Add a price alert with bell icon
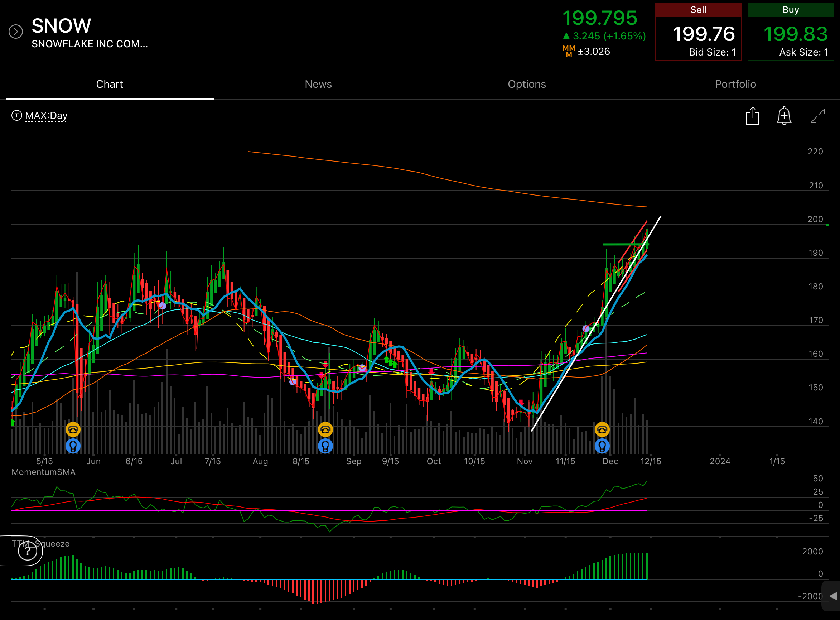The width and height of the screenshot is (840, 620). point(784,116)
